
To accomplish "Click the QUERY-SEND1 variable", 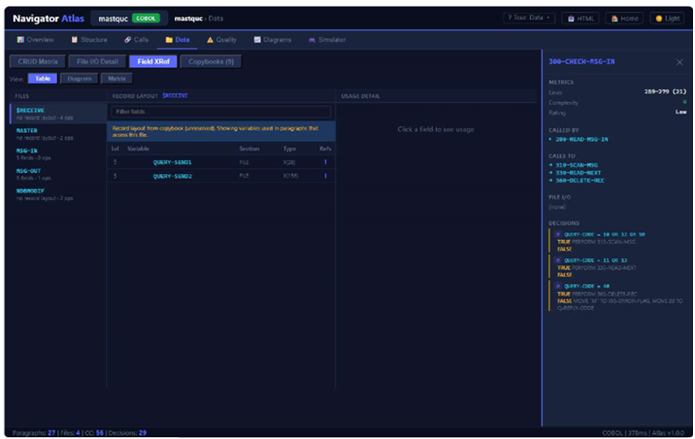I will (172, 162).
